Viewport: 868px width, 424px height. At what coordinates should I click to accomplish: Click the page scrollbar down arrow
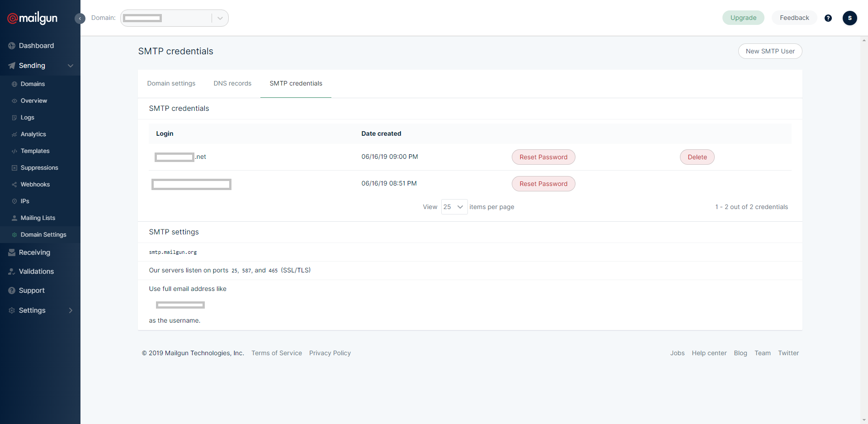click(x=864, y=420)
